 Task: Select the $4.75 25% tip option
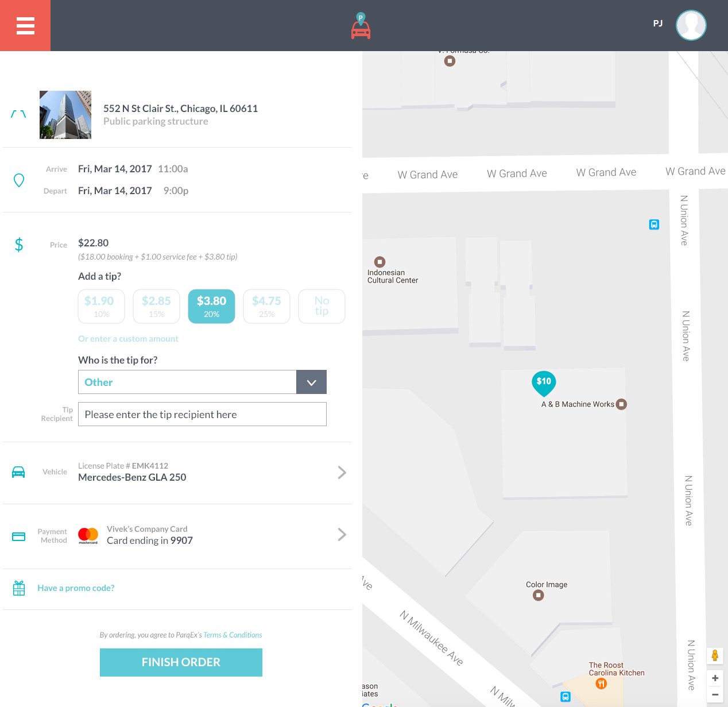pyautogui.click(x=266, y=306)
